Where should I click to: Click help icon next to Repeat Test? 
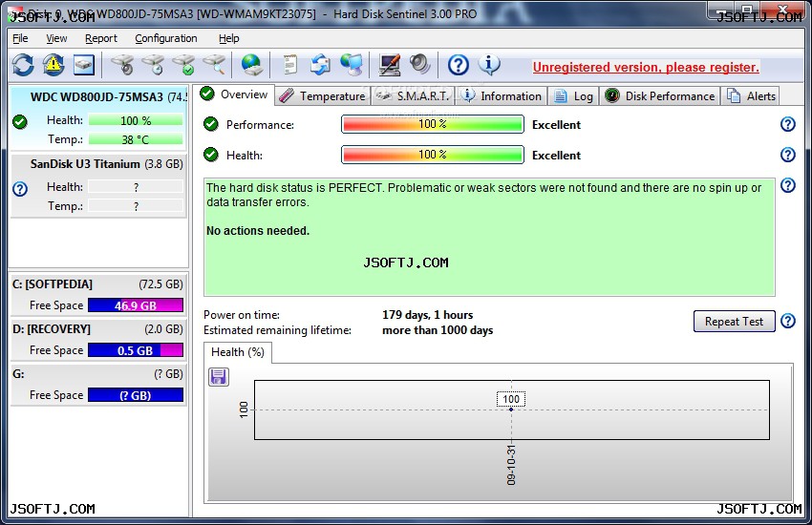(x=788, y=321)
